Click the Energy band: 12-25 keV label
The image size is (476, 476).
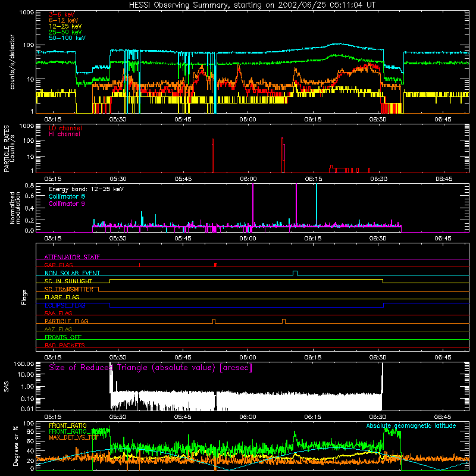pyautogui.click(x=86, y=189)
